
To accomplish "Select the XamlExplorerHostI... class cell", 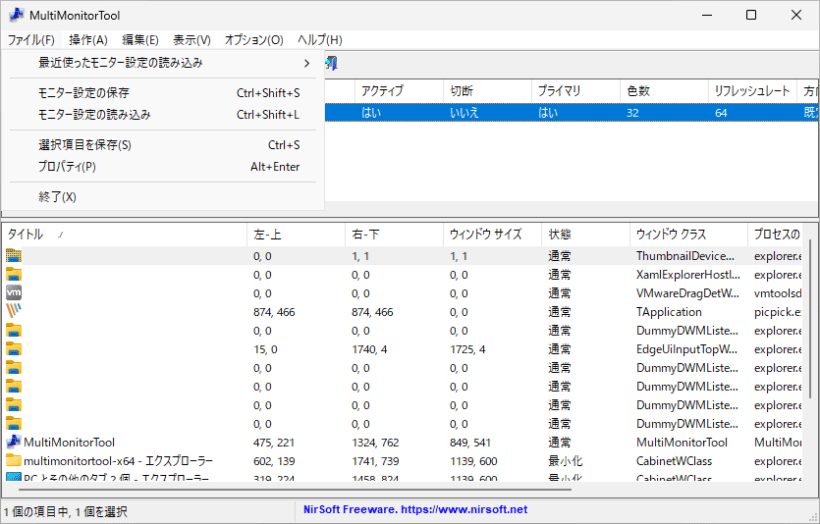I will point(688,275).
